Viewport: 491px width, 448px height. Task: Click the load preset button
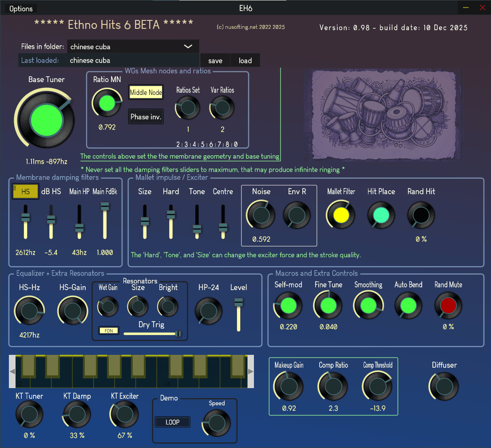pyautogui.click(x=245, y=61)
